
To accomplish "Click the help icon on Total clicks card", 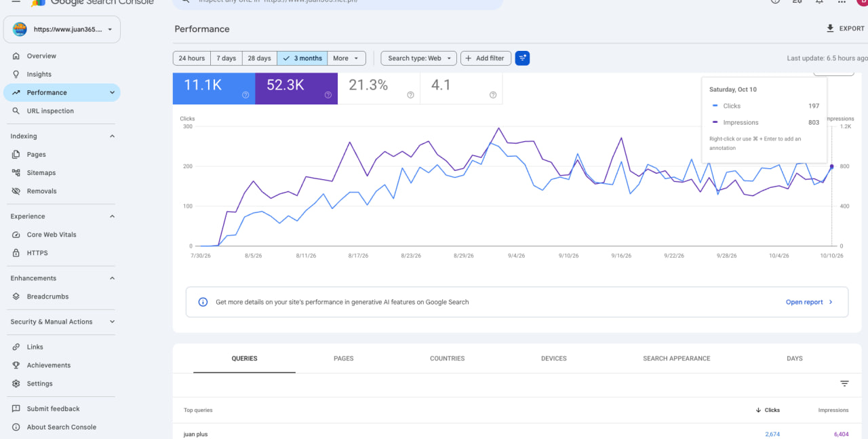I will (x=245, y=95).
